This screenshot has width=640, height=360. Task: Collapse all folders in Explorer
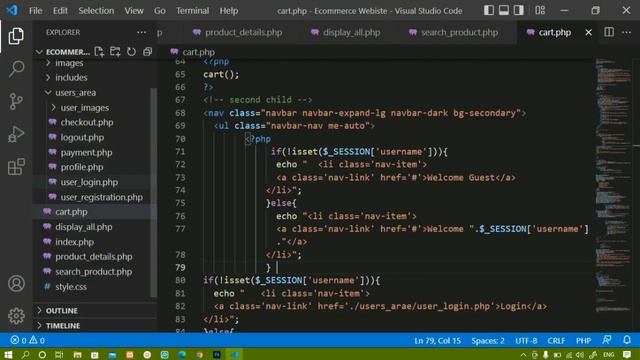pyautogui.click(x=147, y=52)
